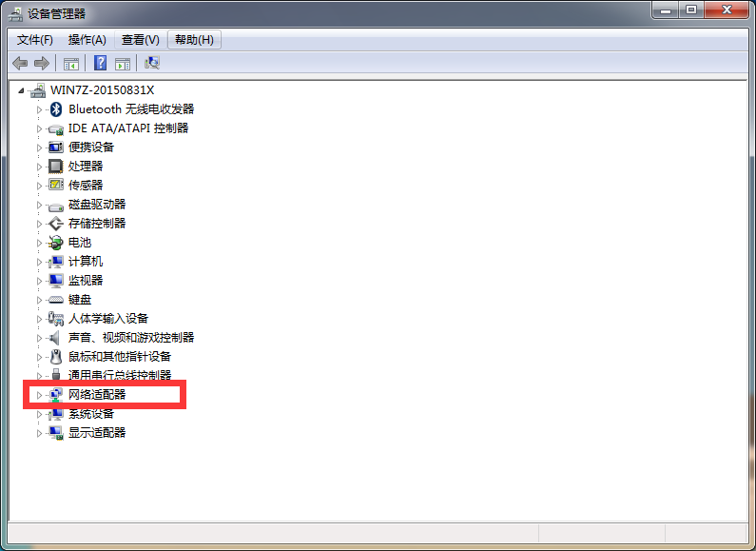Select the 声音、视频和游戏控制器 item
This screenshot has height=551, width=756.
tap(131, 337)
